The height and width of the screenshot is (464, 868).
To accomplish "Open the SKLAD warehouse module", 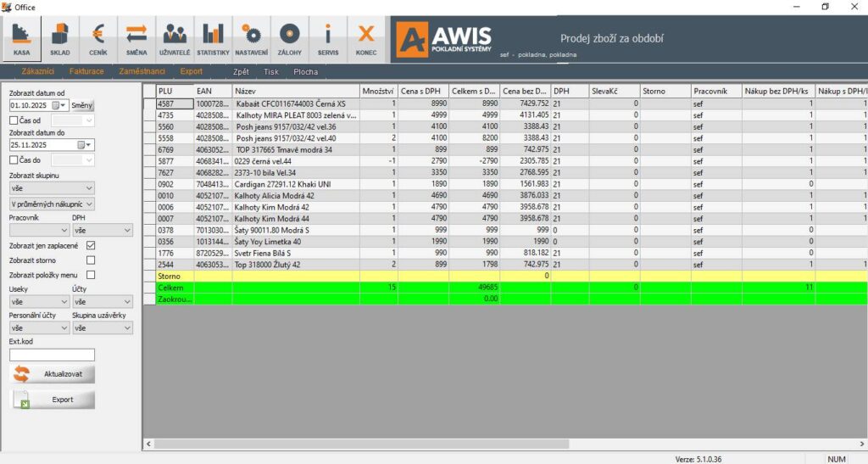I will coord(60,39).
